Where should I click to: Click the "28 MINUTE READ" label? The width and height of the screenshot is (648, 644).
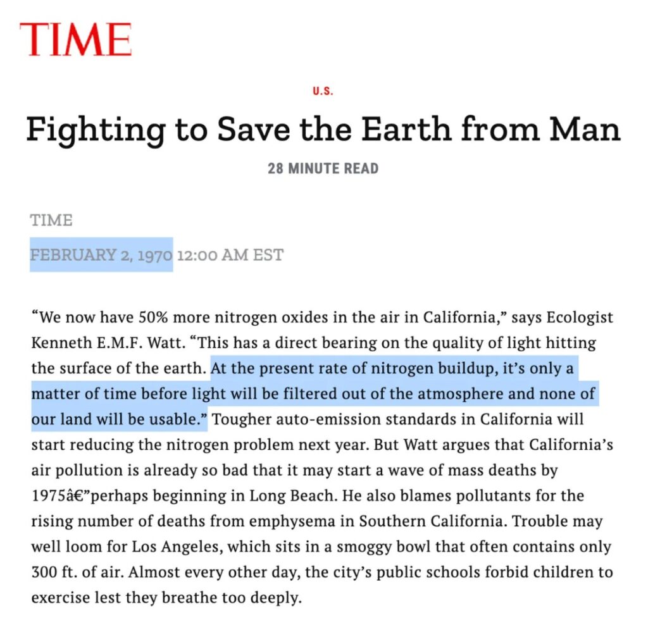[x=323, y=169]
